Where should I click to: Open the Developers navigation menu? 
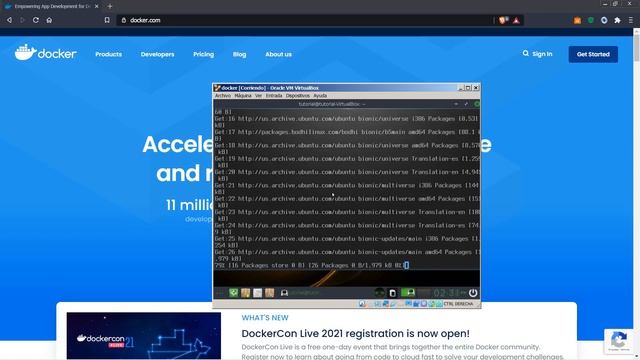(158, 54)
